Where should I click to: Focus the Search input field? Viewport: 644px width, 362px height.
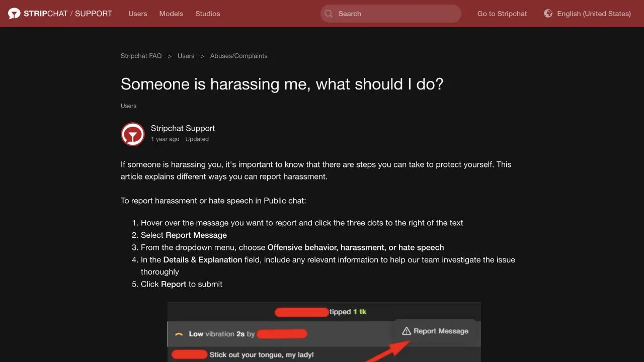point(391,14)
